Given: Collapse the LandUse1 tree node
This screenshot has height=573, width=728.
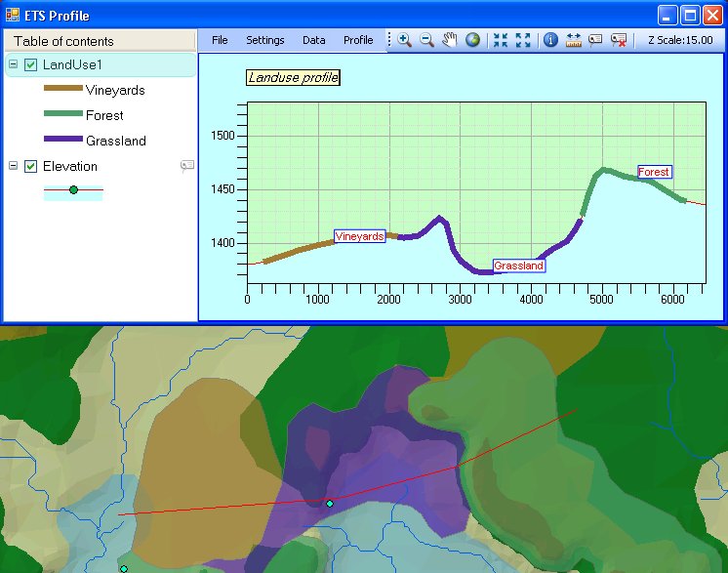Looking at the screenshot, I should (x=13, y=64).
